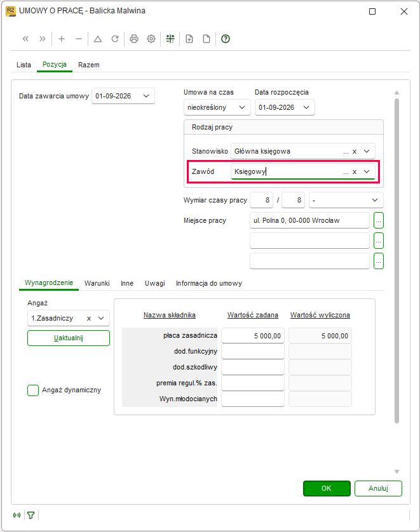The image size is (420, 532).
Task: Open Data rozpoczęcia date dropdown
Action: pyautogui.click(x=306, y=107)
